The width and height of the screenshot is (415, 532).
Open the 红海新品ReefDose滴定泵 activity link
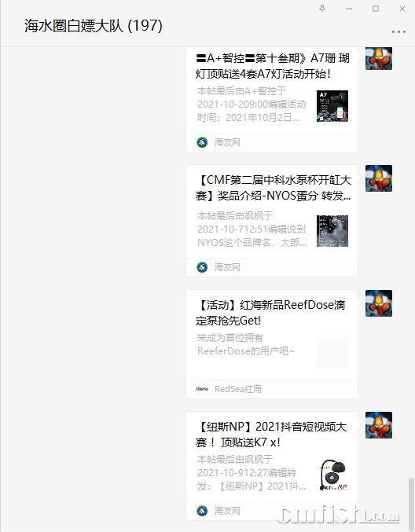tap(272, 344)
